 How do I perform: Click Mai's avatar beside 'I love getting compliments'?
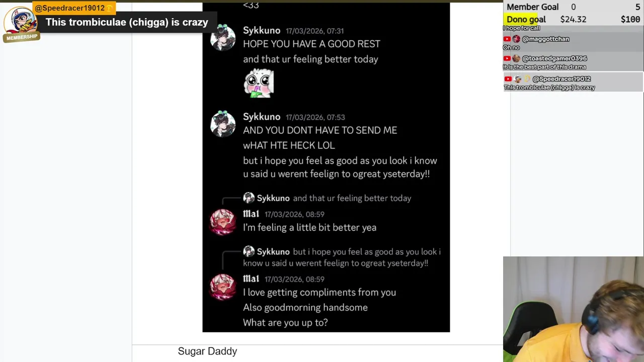tap(222, 287)
